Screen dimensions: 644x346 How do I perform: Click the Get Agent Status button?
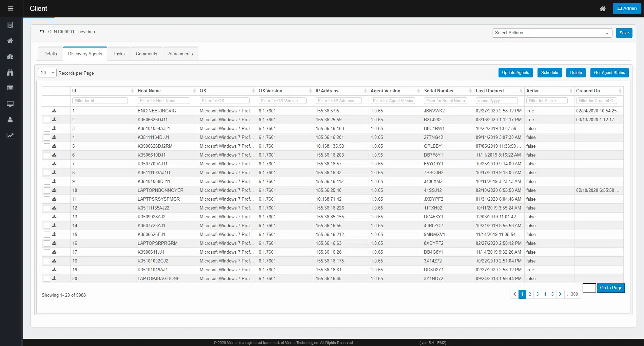tap(609, 73)
